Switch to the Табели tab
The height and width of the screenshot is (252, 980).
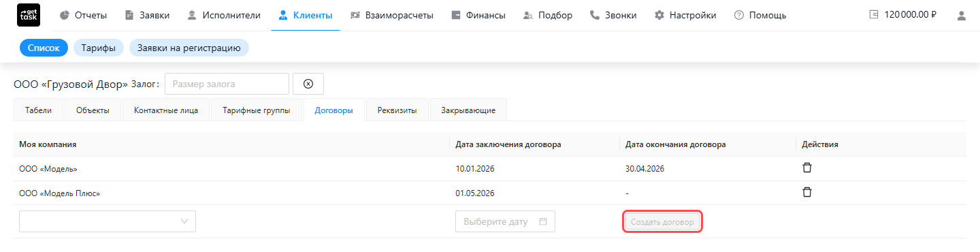pyautogui.click(x=38, y=110)
